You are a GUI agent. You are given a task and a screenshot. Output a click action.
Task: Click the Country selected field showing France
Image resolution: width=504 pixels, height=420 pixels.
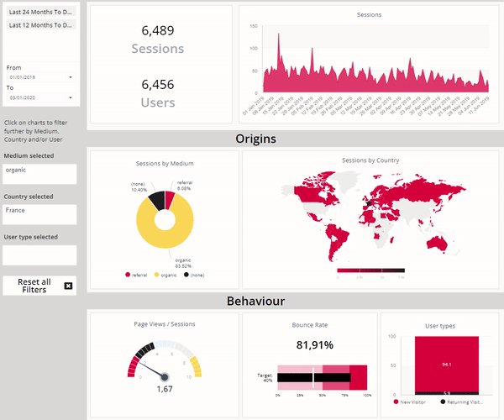pos(39,214)
